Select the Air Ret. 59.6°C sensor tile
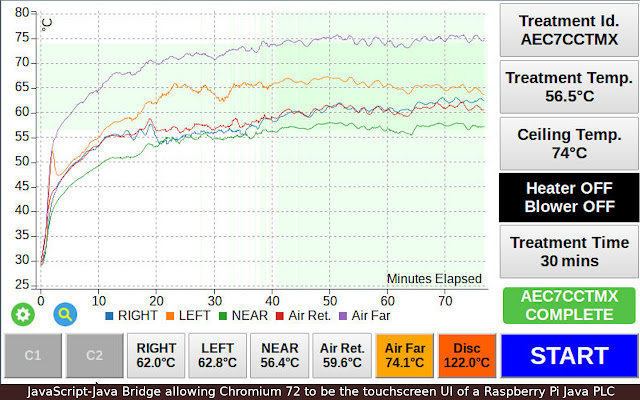640x400 pixels. 342,356
